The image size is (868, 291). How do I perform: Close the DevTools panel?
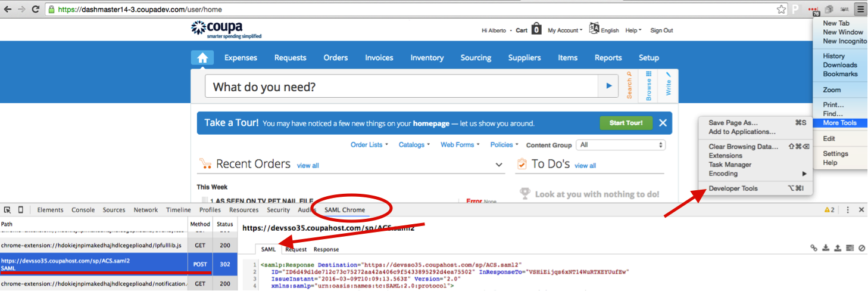[x=861, y=210]
